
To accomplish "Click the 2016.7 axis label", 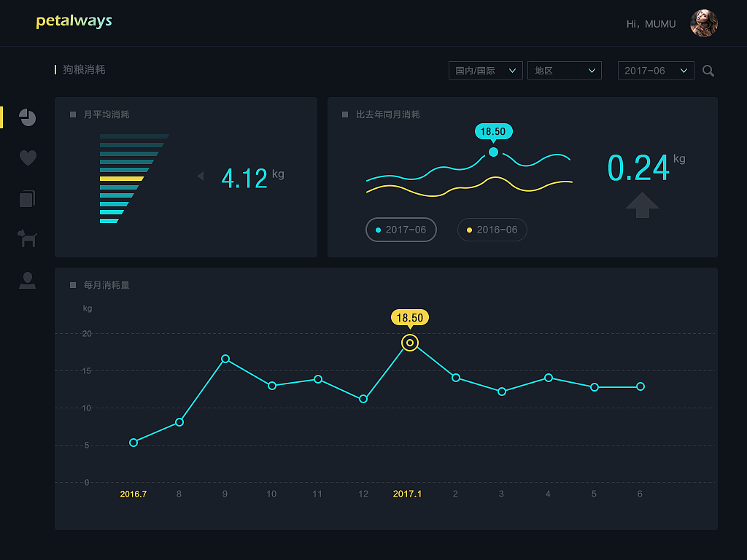I will coord(133,494).
